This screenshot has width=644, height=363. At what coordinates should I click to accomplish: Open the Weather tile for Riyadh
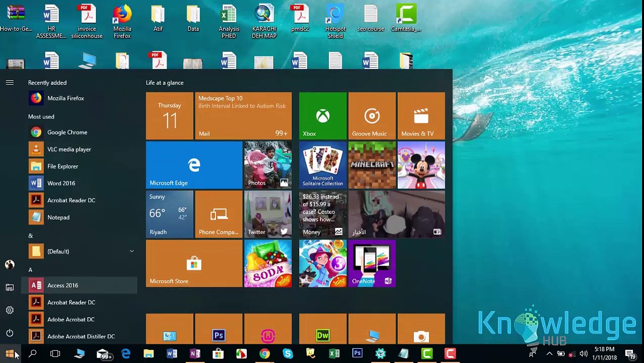tap(169, 214)
